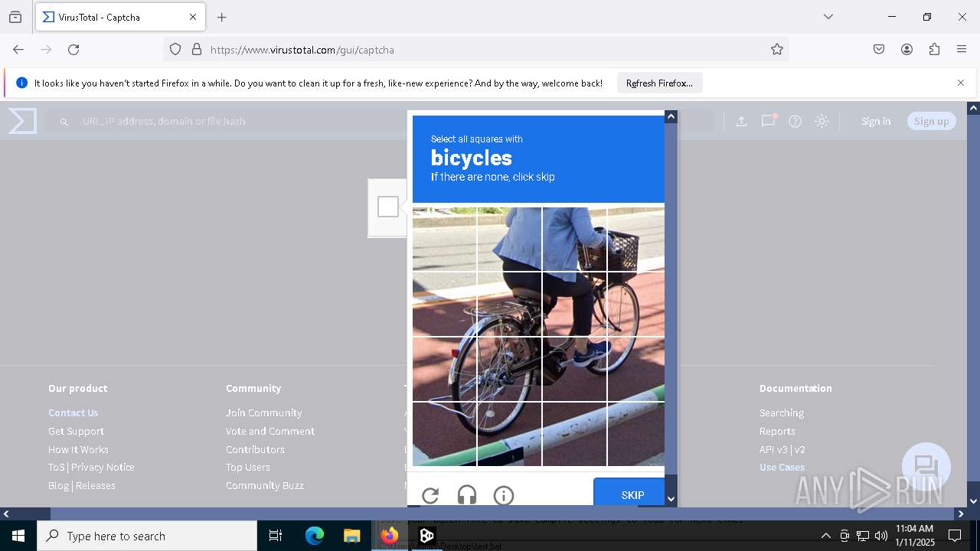Image resolution: width=980 pixels, height=551 pixels.
Task: Open the Action Center notifications icon
Action: 955,536
